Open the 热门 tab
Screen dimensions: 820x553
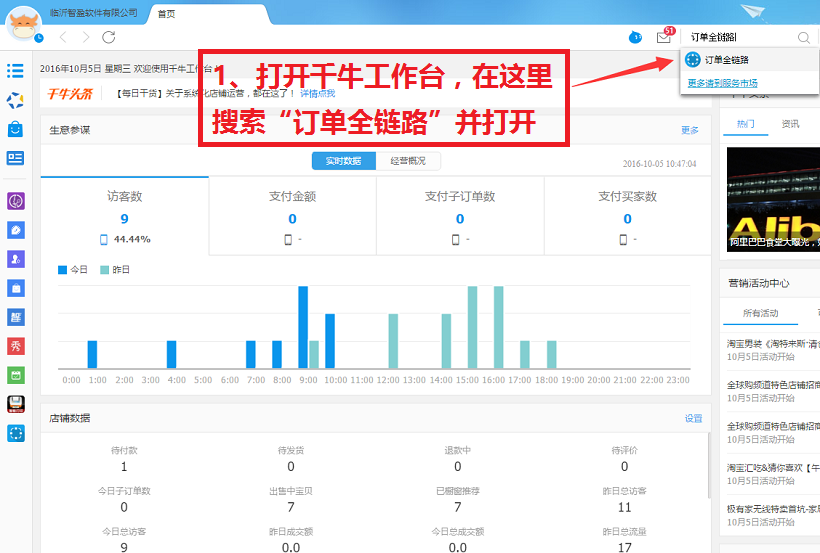tap(745, 125)
